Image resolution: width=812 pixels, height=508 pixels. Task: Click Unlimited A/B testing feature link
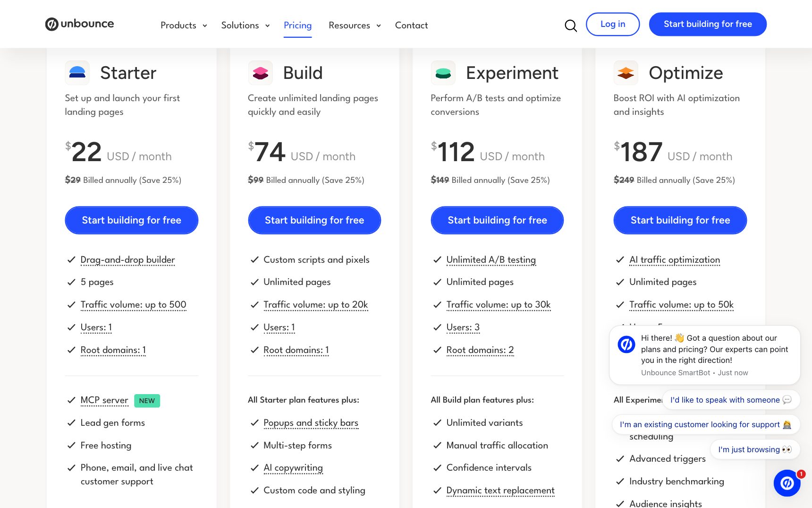[491, 260]
